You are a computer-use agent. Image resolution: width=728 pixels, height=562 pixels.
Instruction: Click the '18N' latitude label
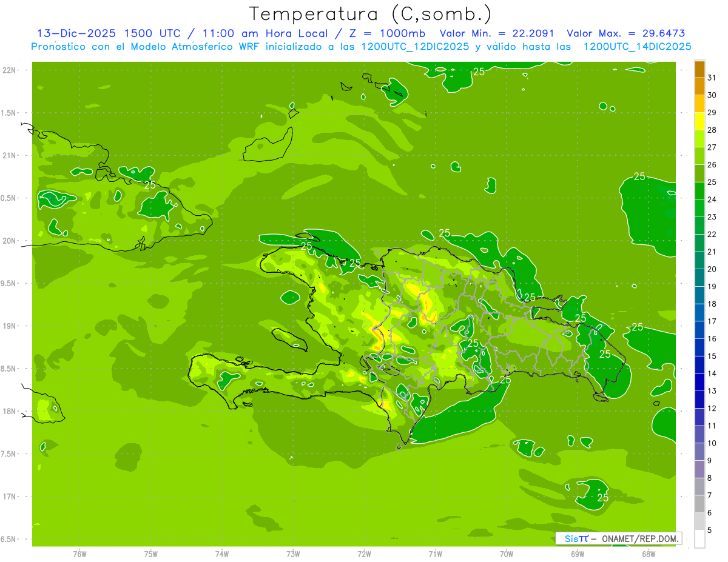(x=9, y=411)
